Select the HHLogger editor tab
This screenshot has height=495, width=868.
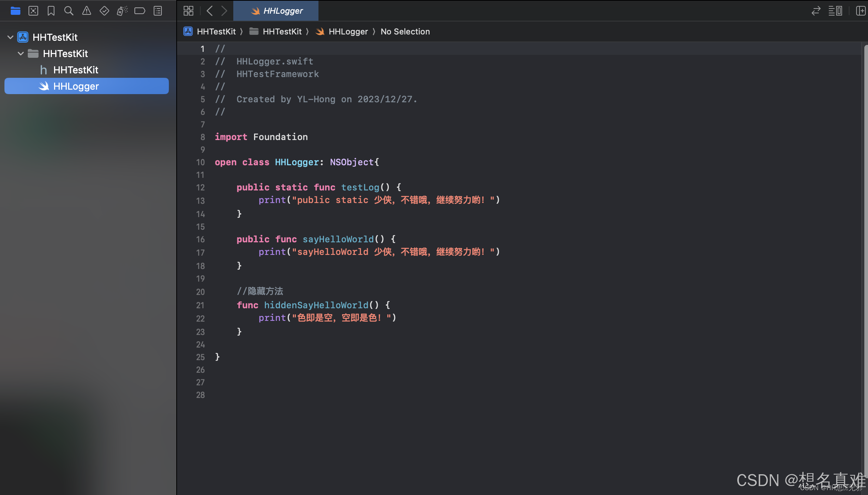pyautogui.click(x=276, y=11)
